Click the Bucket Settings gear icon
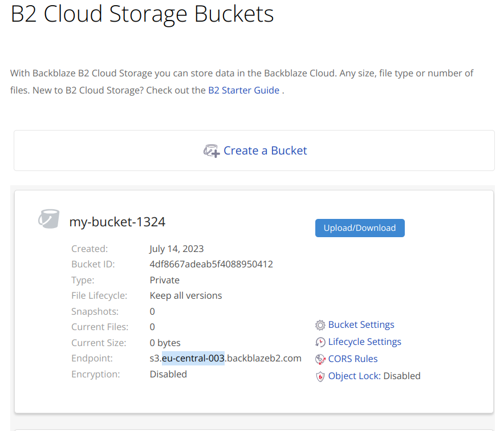Viewport: 504px width, 431px height. point(320,325)
